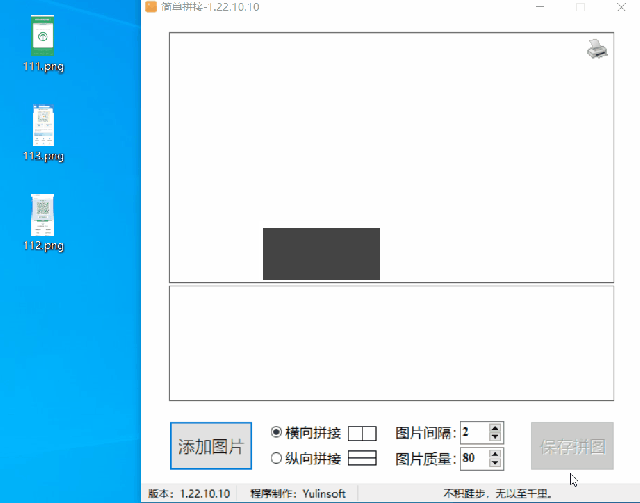The image size is (640, 503).
Task: Click the 保存拼图 button
Action: click(x=572, y=446)
